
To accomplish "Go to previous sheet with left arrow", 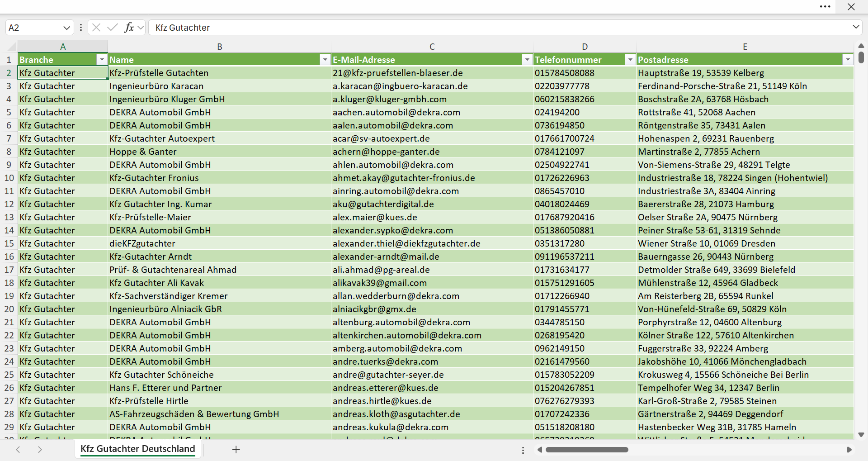I will click(x=18, y=449).
